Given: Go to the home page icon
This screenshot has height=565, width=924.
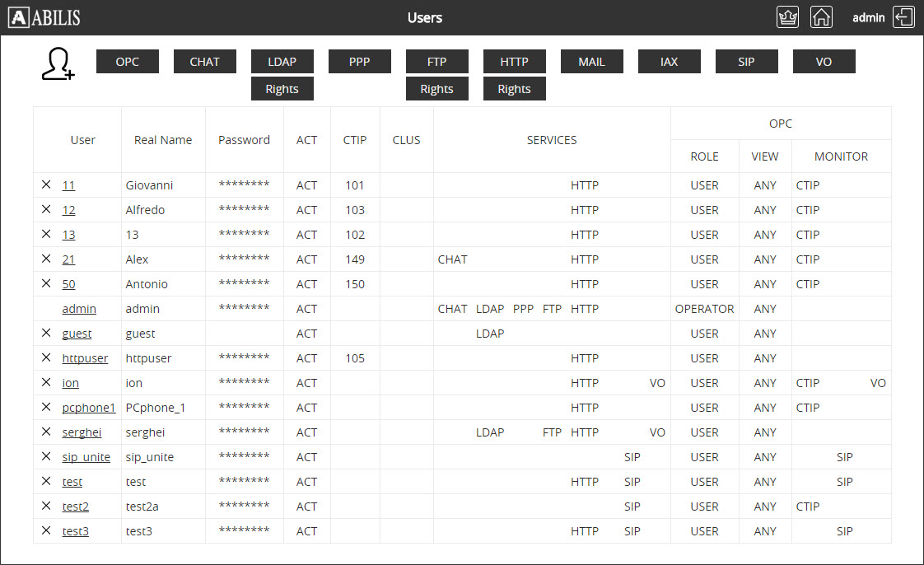Looking at the screenshot, I should click(821, 17).
